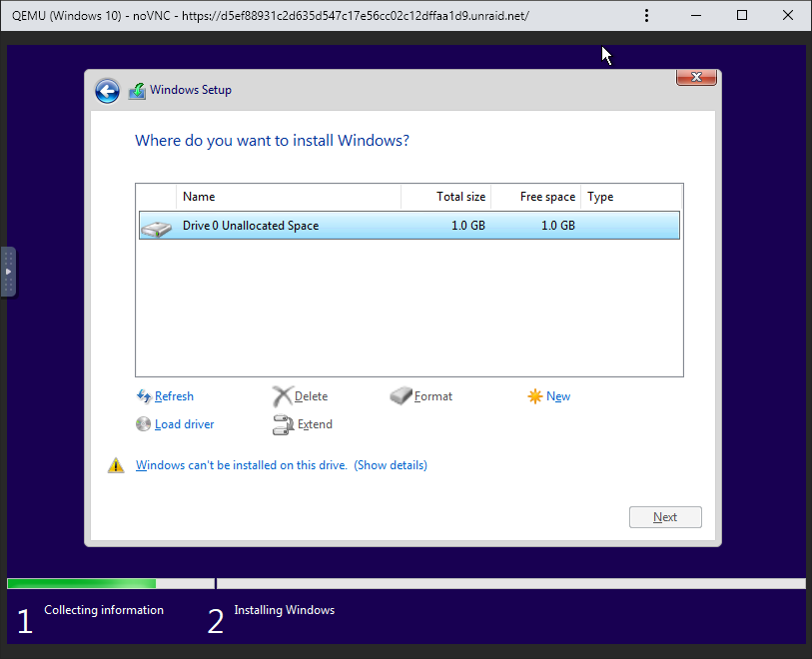Minimize the noVNC browser window
This screenshot has width=812, height=659.
pyautogui.click(x=696, y=16)
